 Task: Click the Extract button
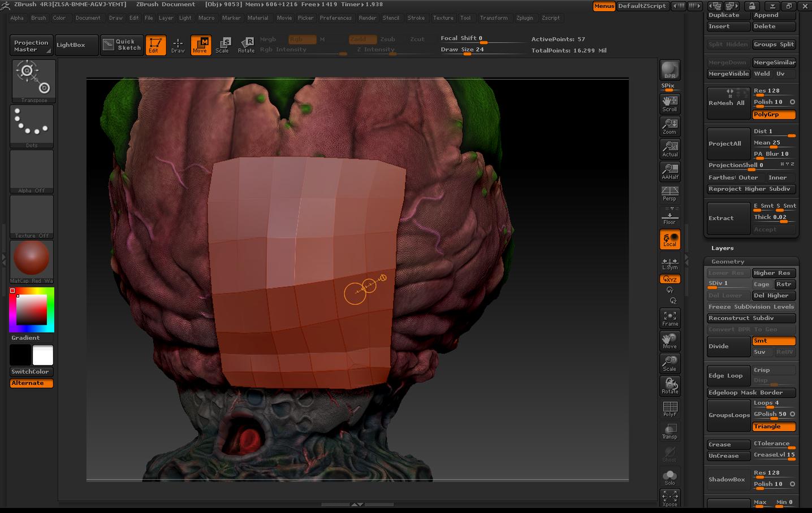coord(728,218)
